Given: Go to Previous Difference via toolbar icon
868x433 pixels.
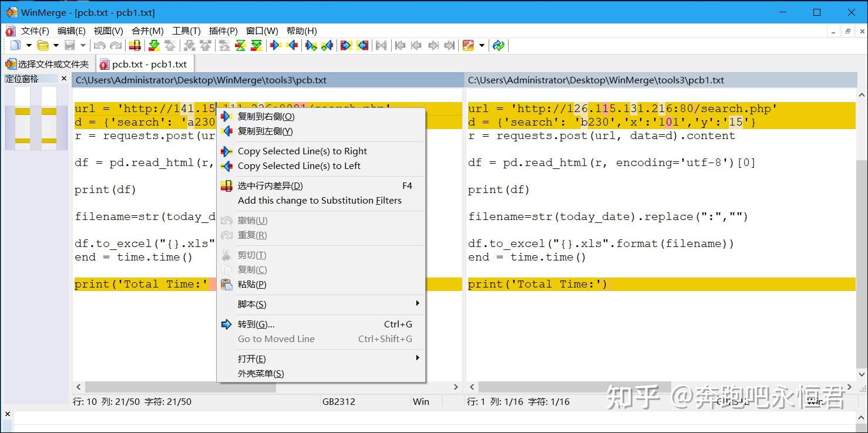Looking at the screenshot, I should click(170, 45).
